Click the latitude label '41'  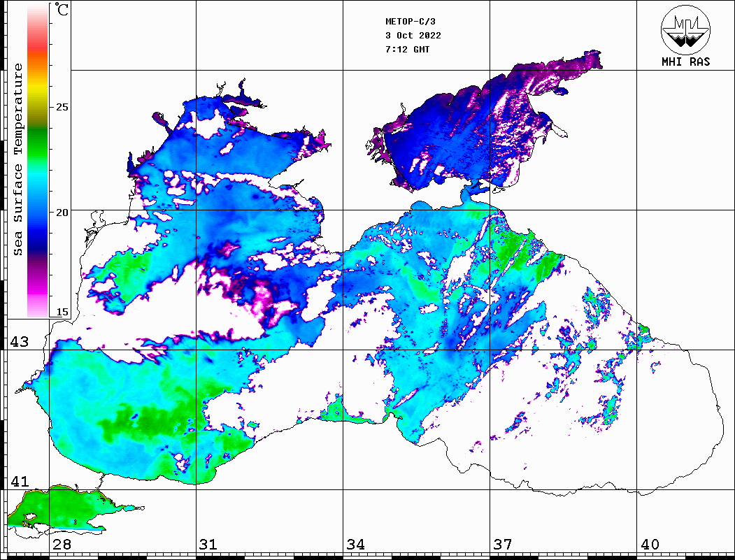[x=20, y=482]
